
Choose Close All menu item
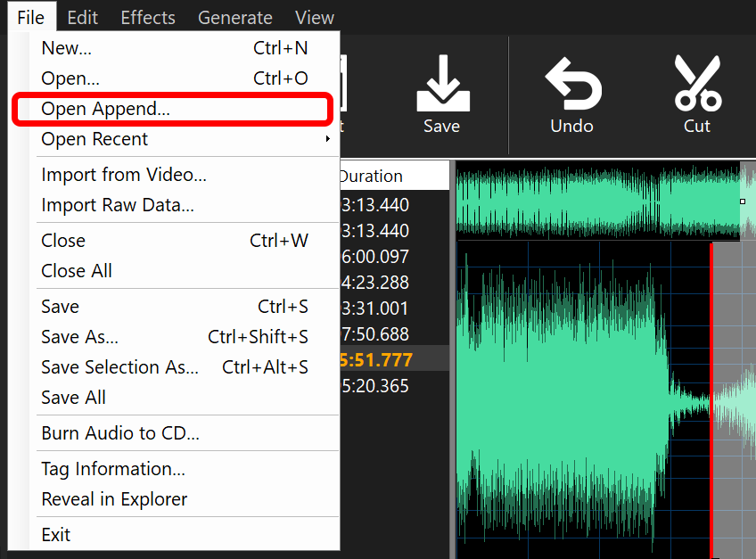coord(176,271)
